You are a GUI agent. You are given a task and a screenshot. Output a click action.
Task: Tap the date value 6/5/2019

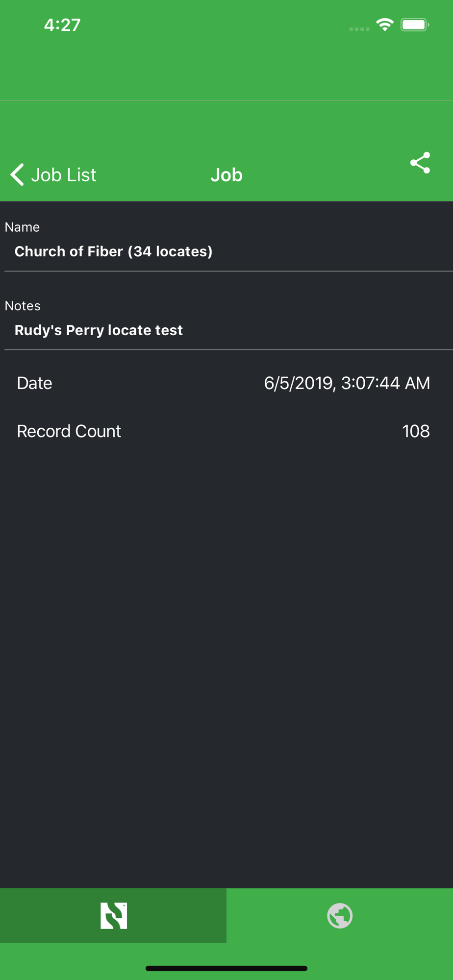347,383
